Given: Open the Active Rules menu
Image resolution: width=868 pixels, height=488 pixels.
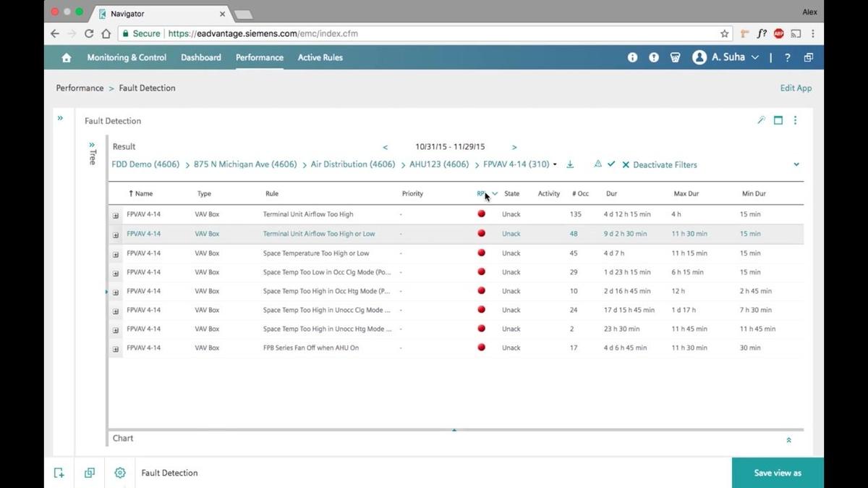Looking at the screenshot, I should click(320, 57).
